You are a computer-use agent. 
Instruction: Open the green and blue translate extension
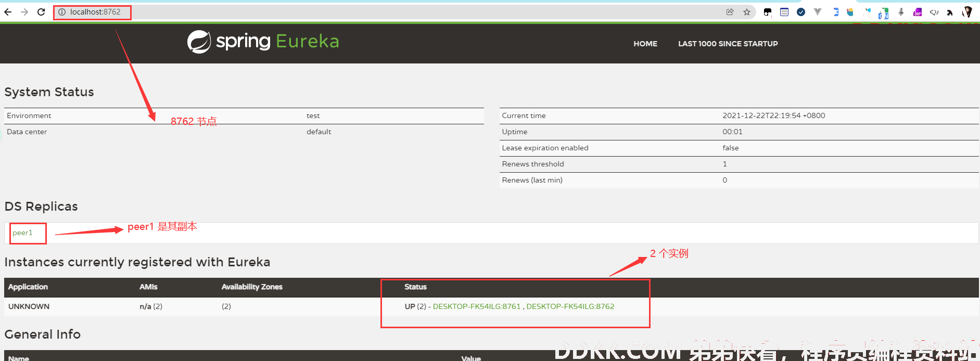[884, 13]
